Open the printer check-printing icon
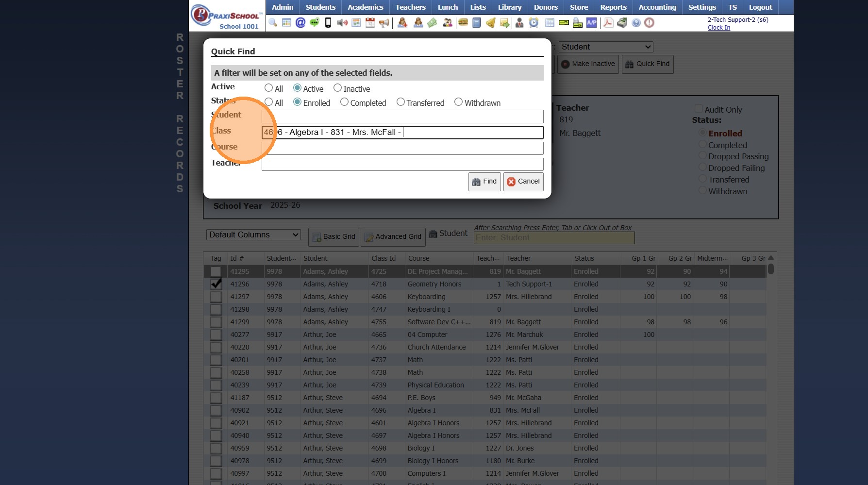This screenshot has width=868, height=485. click(578, 23)
